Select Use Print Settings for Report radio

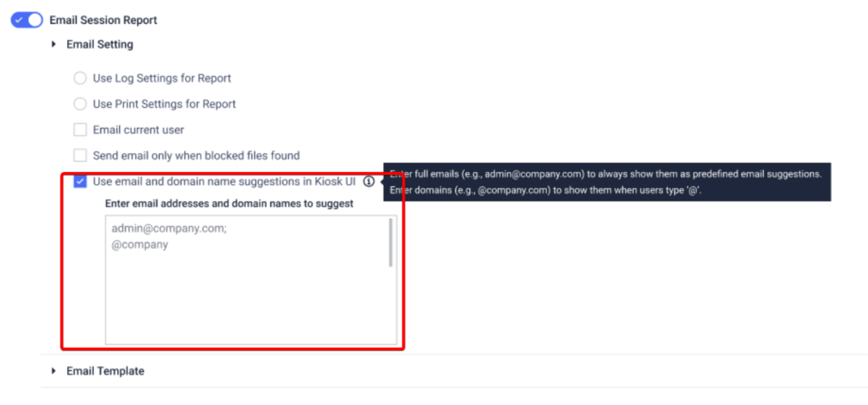[80, 104]
